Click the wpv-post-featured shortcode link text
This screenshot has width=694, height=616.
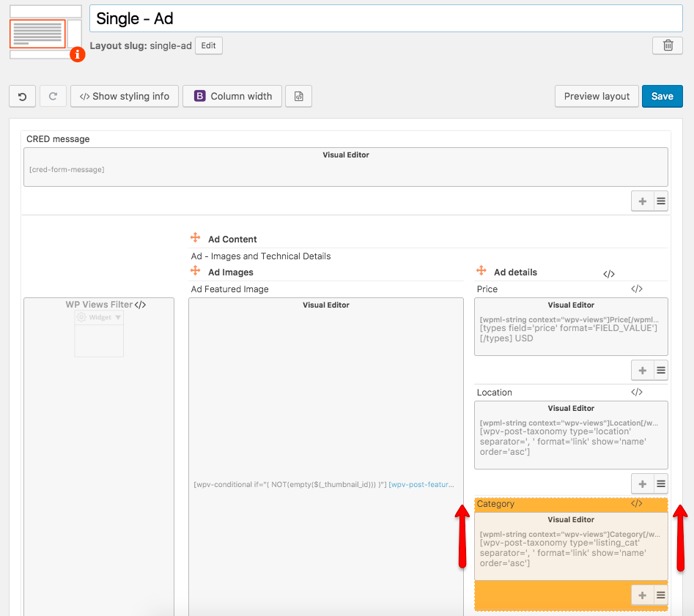421,485
